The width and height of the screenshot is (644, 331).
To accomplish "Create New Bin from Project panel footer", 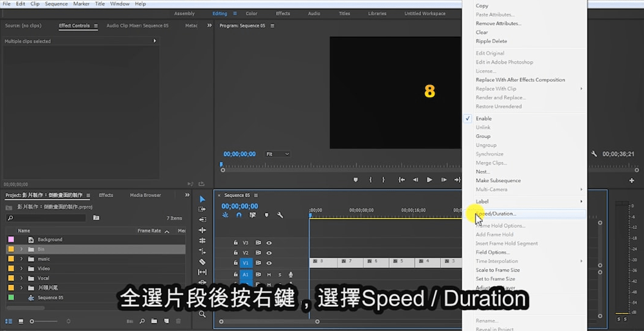I will coord(154,321).
